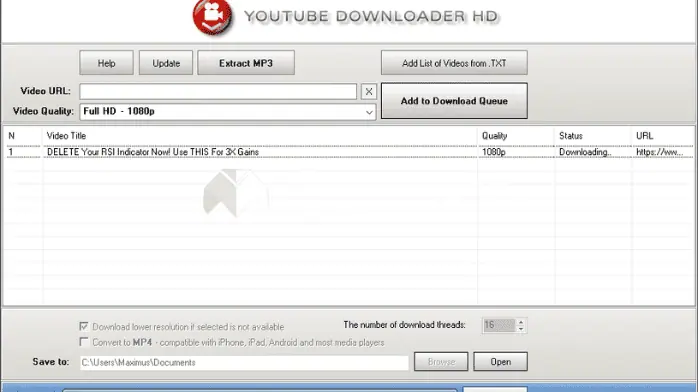Image resolution: width=698 pixels, height=392 pixels.
Task: Click the Browse button
Action: click(441, 362)
